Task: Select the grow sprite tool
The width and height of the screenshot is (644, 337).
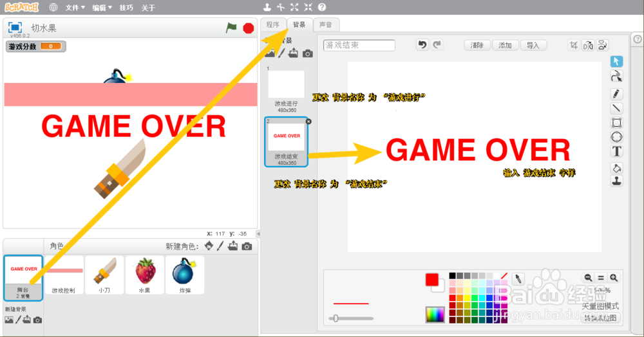Action: tap(294, 7)
